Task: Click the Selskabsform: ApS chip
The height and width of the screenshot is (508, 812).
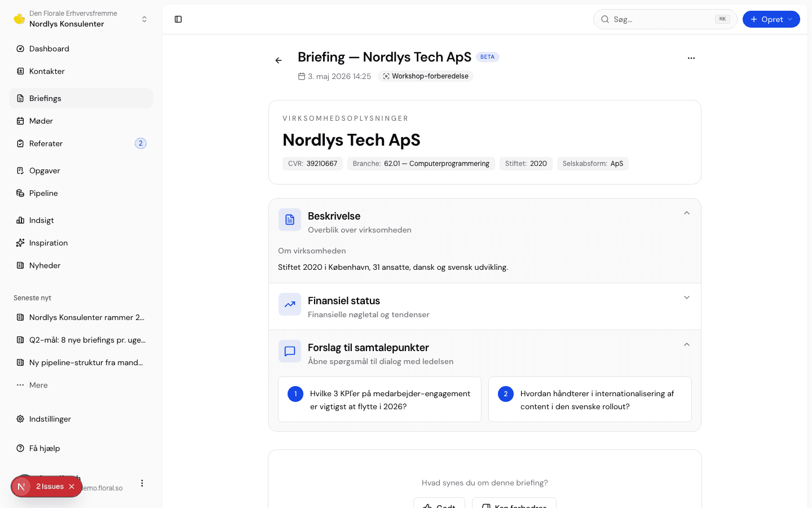Action: click(x=593, y=164)
